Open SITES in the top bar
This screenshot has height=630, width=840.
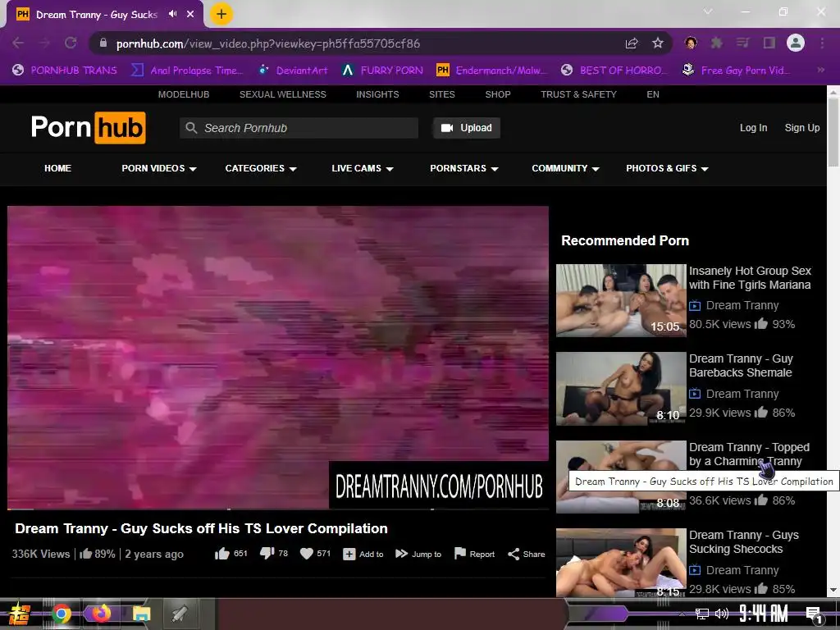coord(442,94)
